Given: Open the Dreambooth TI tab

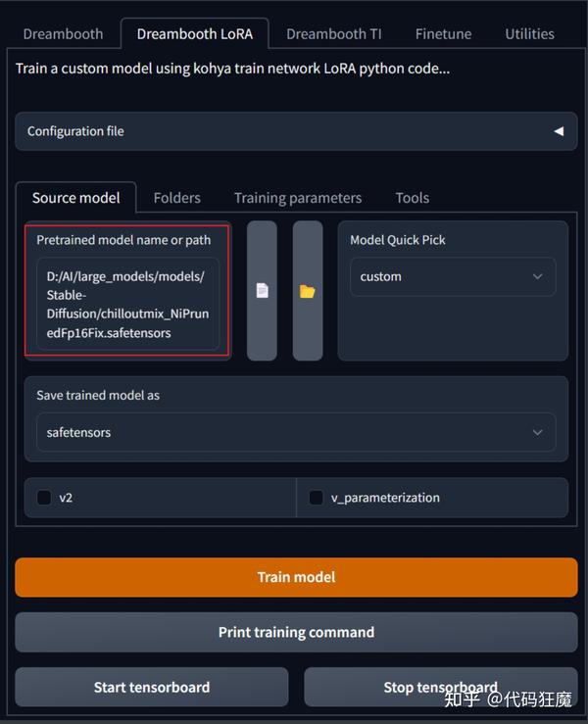Looking at the screenshot, I should pyautogui.click(x=333, y=33).
